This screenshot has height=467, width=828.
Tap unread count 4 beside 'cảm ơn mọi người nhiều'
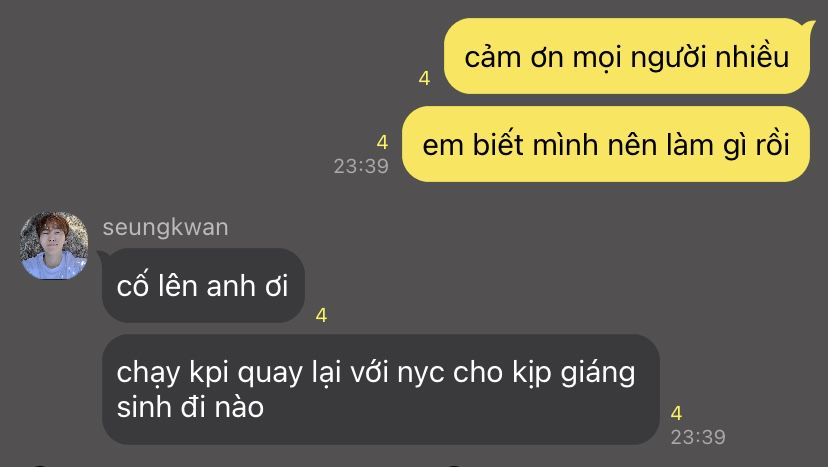coord(424,78)
